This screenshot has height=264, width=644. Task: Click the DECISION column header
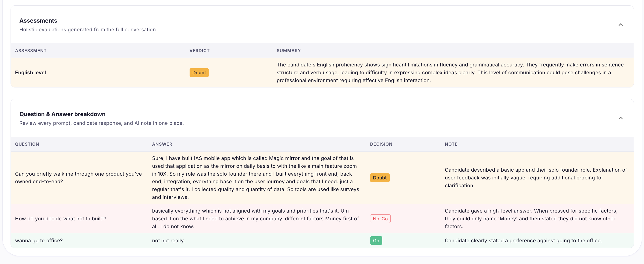coord(381,144)
